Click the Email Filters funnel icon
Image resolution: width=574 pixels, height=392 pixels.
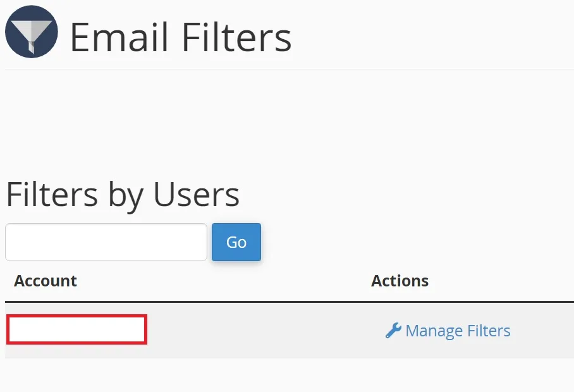pyautogui.click(x=32, y=32)
